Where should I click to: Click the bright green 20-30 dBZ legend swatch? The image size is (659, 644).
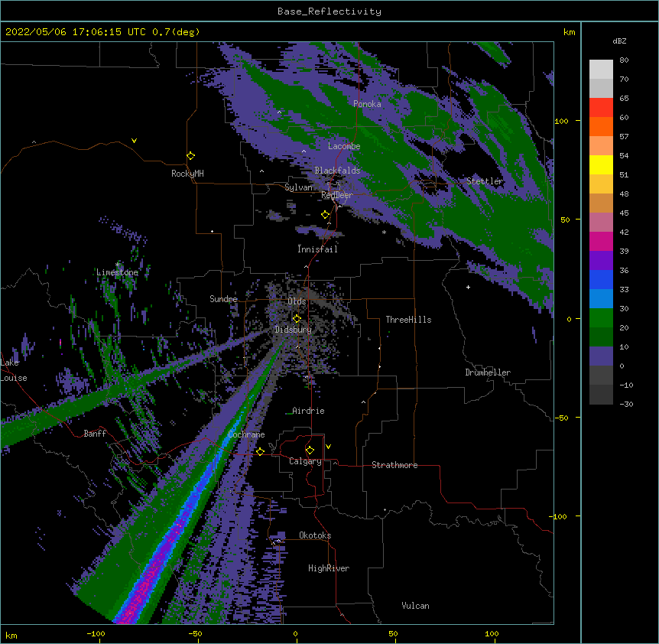601,318
